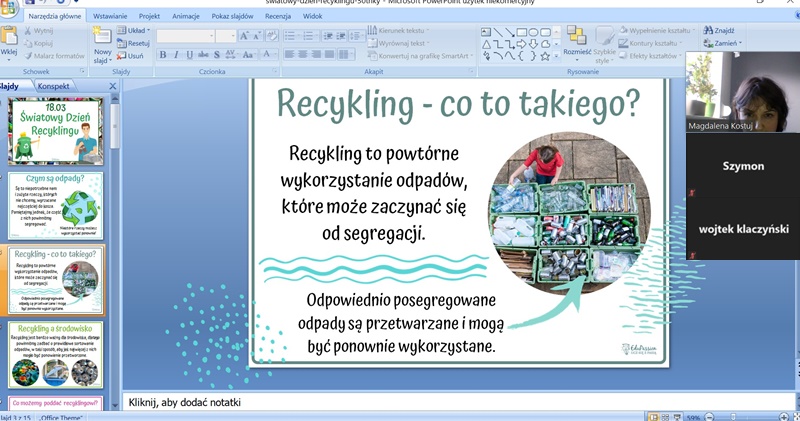800x421 pixels.
Task: Open bulleted list dropdown
Action: pos(291,36)
